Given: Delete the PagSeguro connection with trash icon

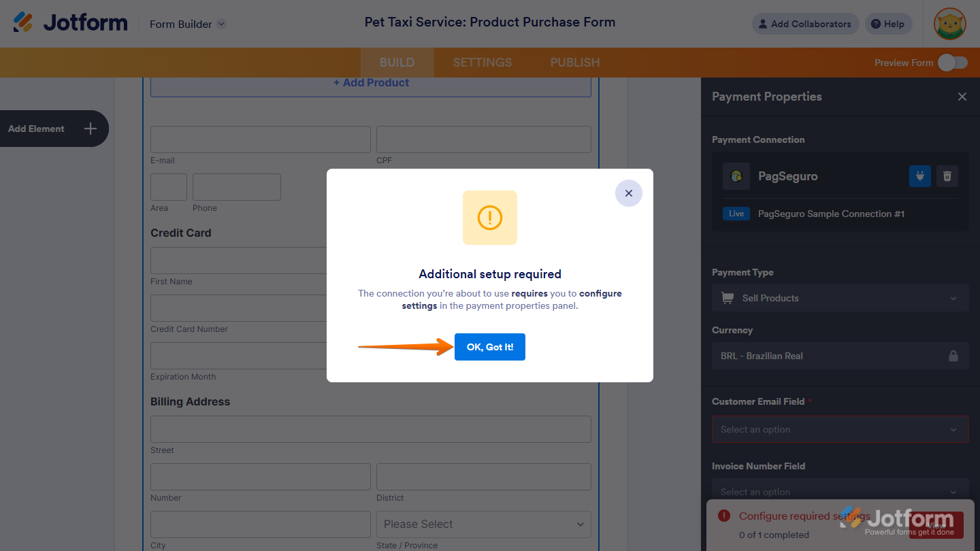Looking at the screenshot, I should point(947,176).
